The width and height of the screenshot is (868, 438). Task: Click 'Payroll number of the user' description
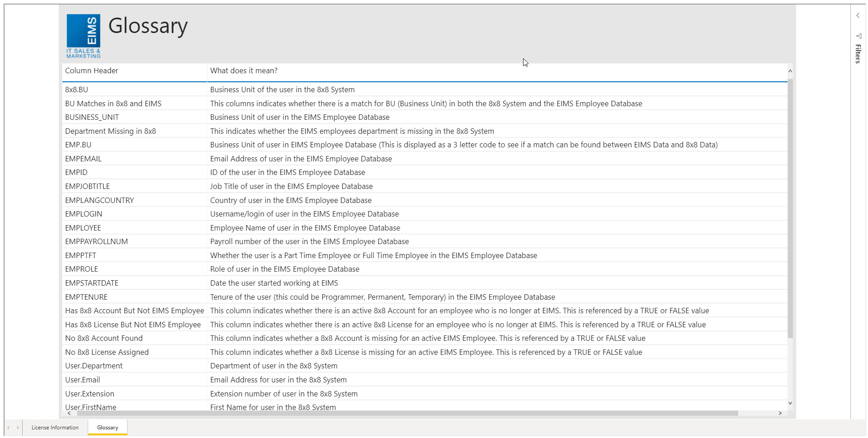309,241
